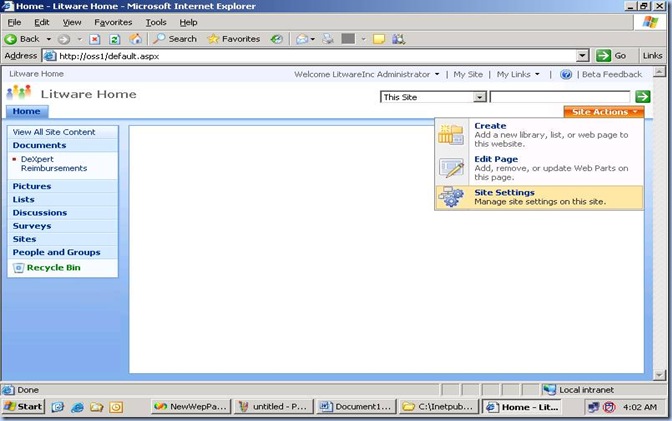This screenshot has height=421, width=672.
Task: Click the network tray icon
Action: tap(593, 407)
